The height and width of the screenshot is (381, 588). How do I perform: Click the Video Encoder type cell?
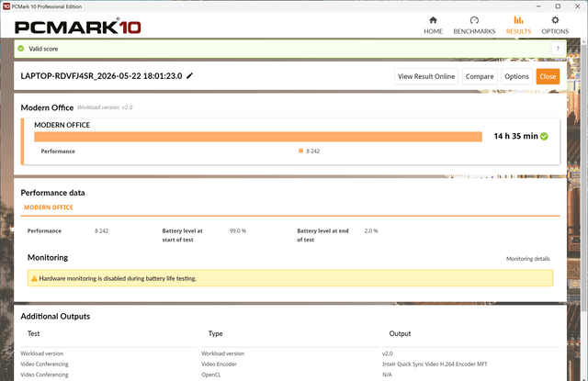(219, 364)
